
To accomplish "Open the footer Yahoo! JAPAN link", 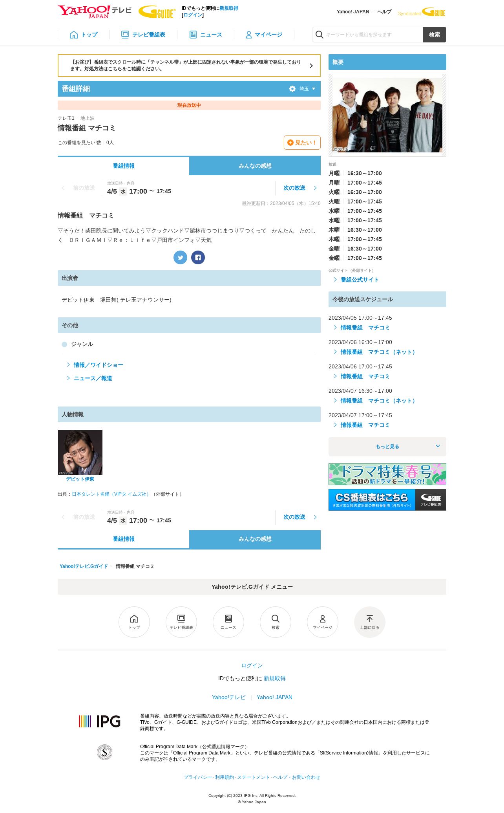I will [x=274, y=697].
